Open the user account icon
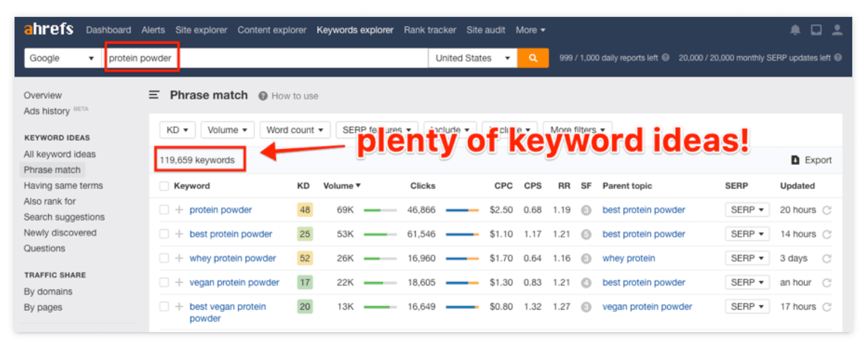 coord(837,30)
